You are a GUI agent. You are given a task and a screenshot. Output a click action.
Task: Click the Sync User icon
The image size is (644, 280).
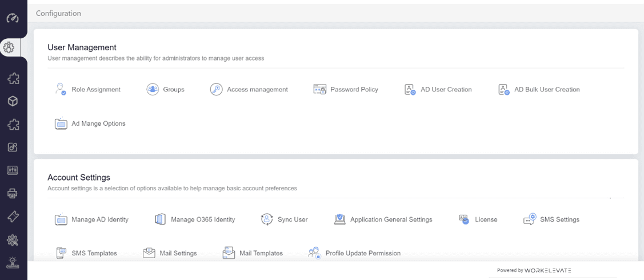267,219
